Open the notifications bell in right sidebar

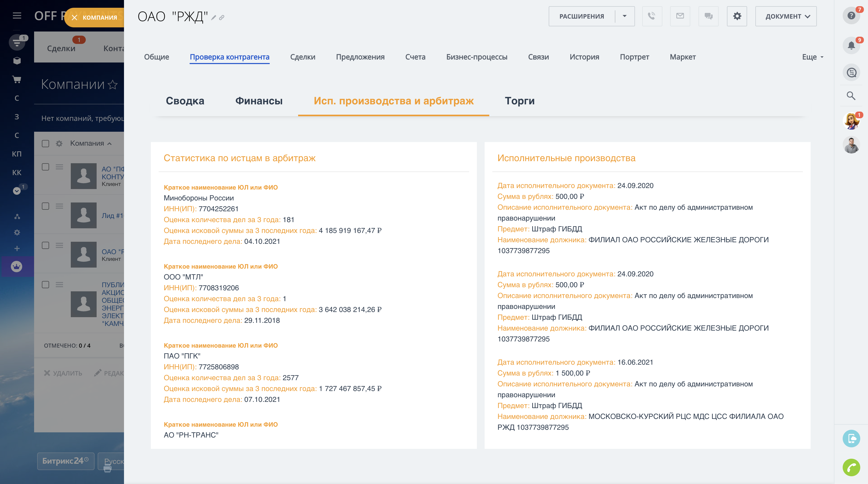pyautogui.click(x=851, y=45)
